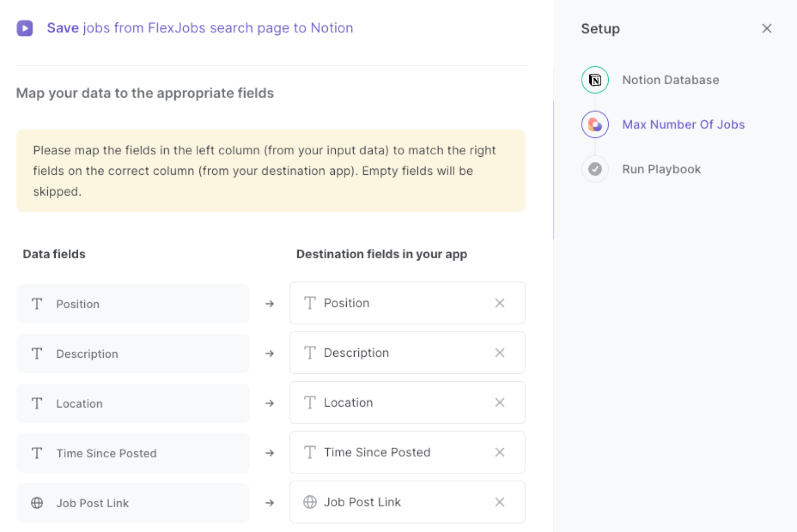The image size is (797, 532).
Task: Clear the Description destination field mapping
Action: [x=500, y=353]
